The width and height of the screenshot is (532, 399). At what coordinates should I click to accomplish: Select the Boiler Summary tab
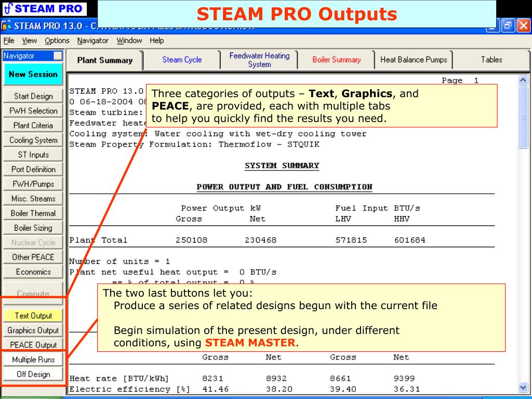337,60
